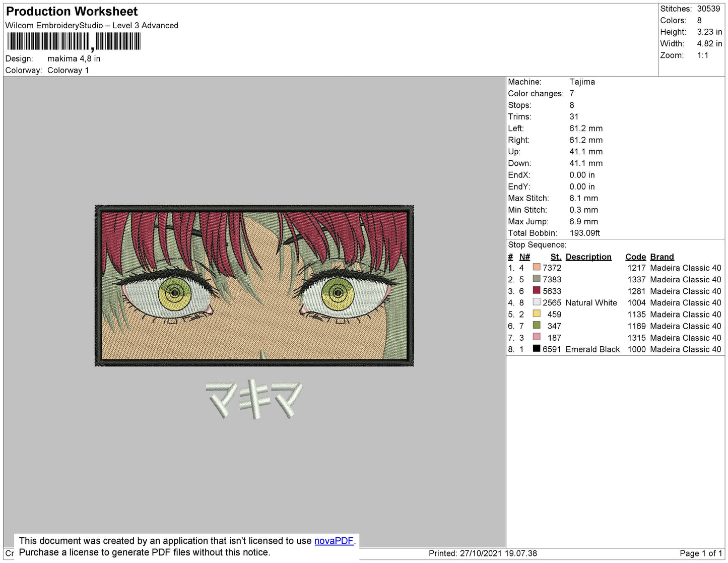Click the Height value '3.23 in'
The image size is (728, 563).
tap(709, 32)
